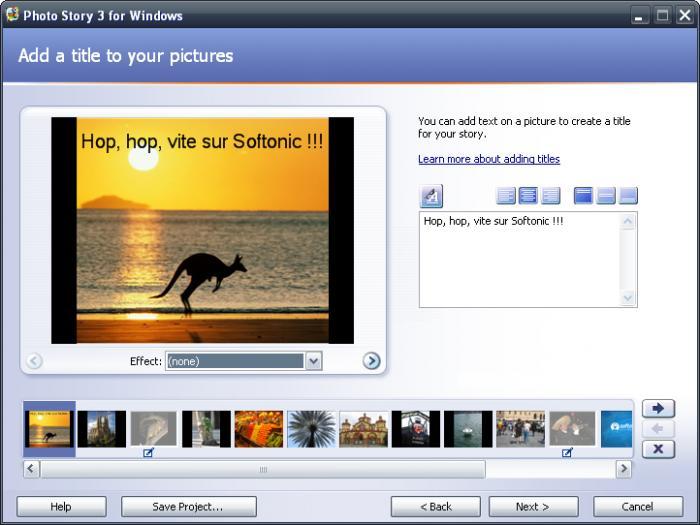Go to previous picture with round arrow

click(34, 361)
